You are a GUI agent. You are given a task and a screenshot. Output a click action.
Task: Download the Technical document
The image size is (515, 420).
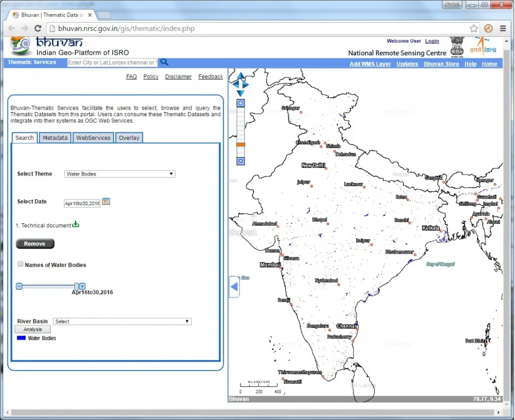tap(75, 224)
